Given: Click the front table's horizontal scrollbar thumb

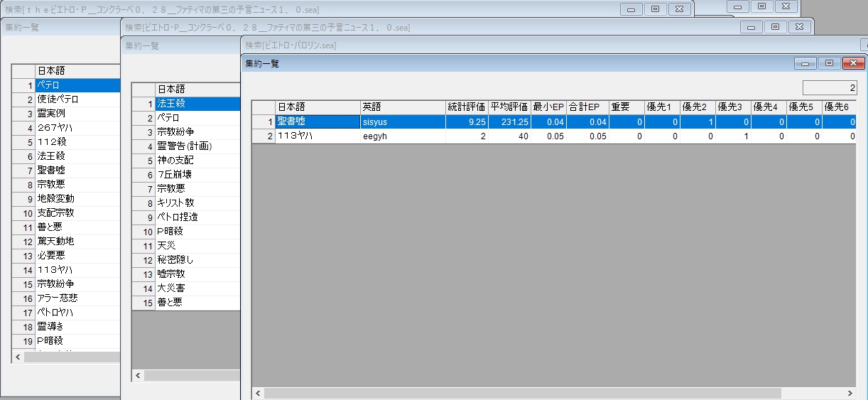Looking at the screenshot, I should pyautogui.click(x=522, y=393).
